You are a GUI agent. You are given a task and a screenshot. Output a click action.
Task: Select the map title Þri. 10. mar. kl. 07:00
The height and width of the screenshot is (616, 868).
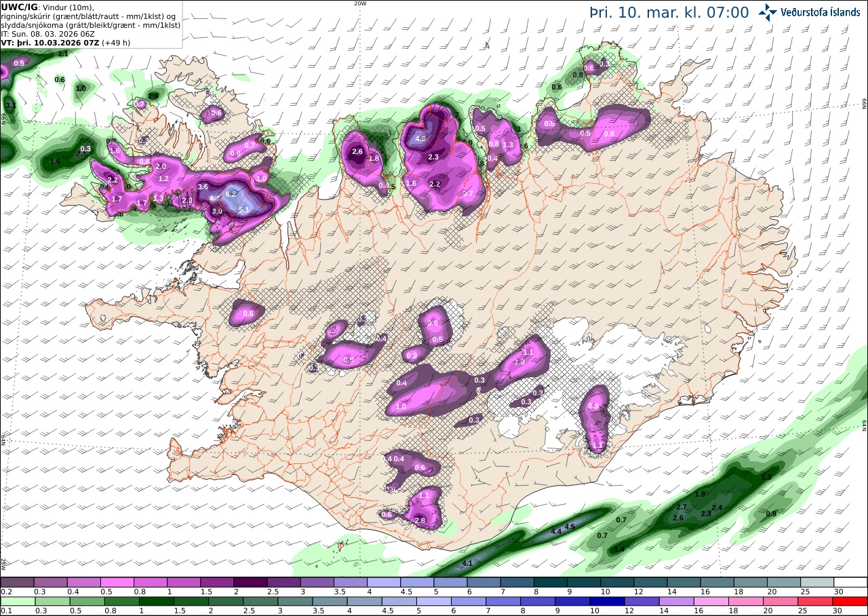[669, 12]
